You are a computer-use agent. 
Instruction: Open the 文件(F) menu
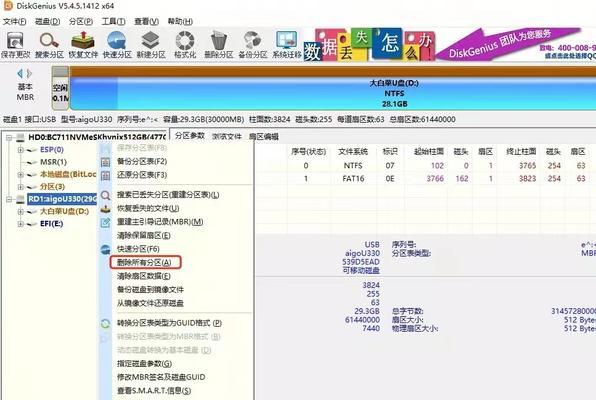14,21
